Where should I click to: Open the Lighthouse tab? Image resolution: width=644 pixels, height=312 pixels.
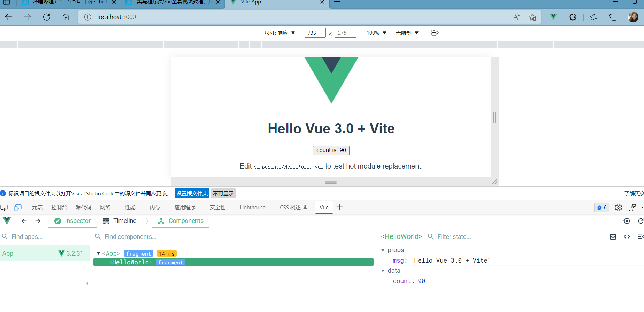[x=253, y=208]
